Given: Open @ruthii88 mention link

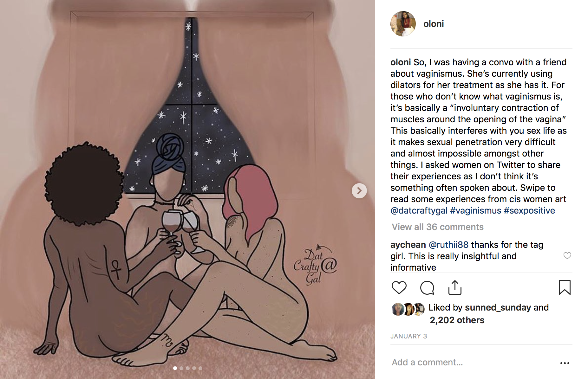Looking at the screenshot, I should point(448,245).
